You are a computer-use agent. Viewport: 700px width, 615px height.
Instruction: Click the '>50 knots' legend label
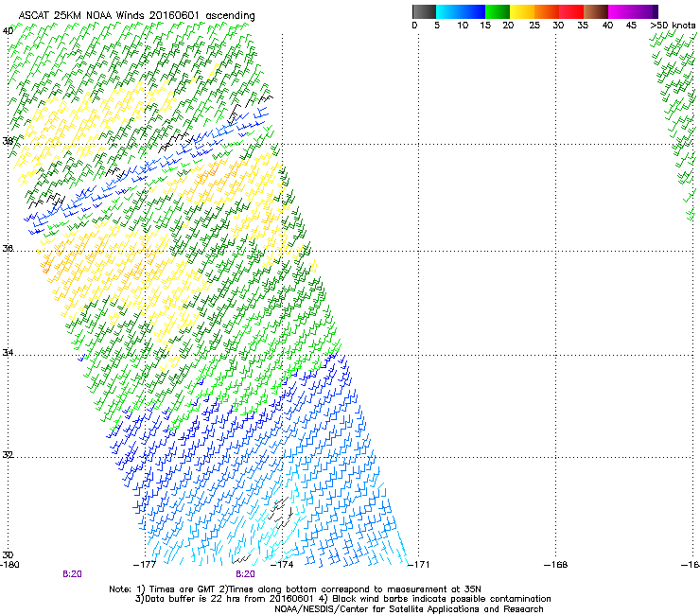[x=673, y=26]
